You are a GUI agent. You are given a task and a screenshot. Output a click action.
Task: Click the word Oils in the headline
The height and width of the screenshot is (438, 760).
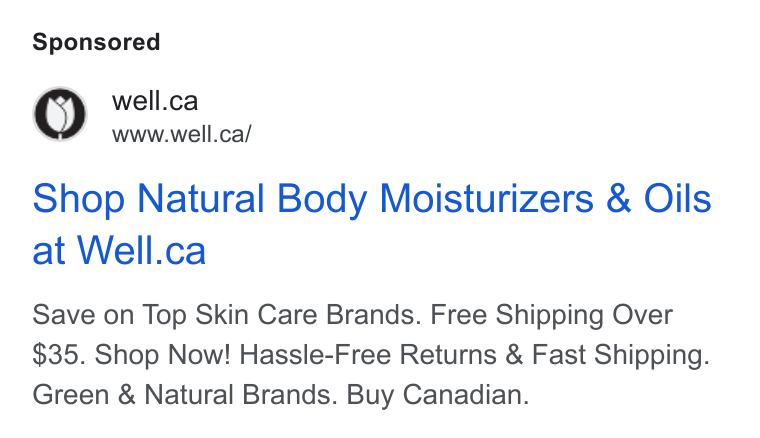pos(677,198)
